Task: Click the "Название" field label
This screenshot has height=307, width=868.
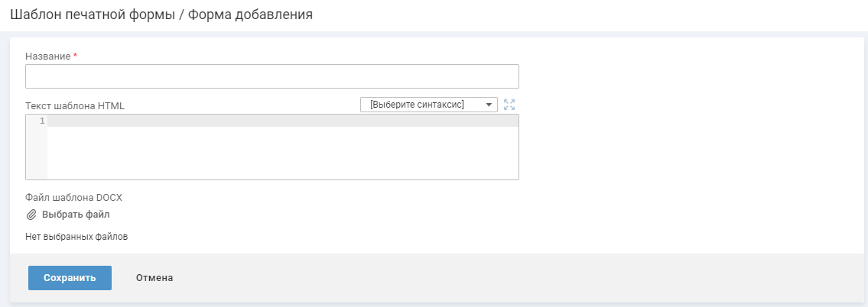Action: [x=48, y=57]
